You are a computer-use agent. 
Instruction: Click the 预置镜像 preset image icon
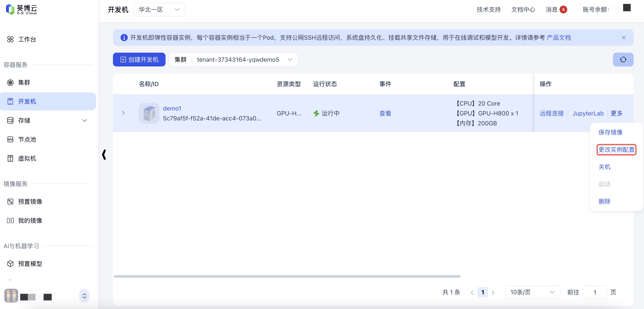click(x=10, y=201)
